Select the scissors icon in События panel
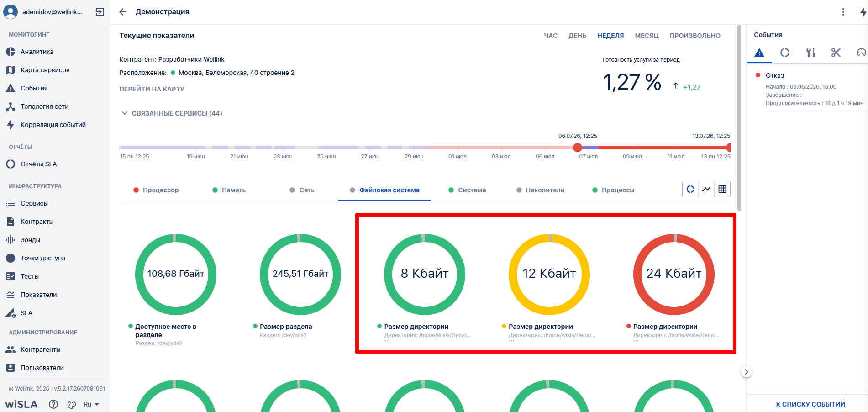Screen dimensions: 868x412 [x=836, y=53]
